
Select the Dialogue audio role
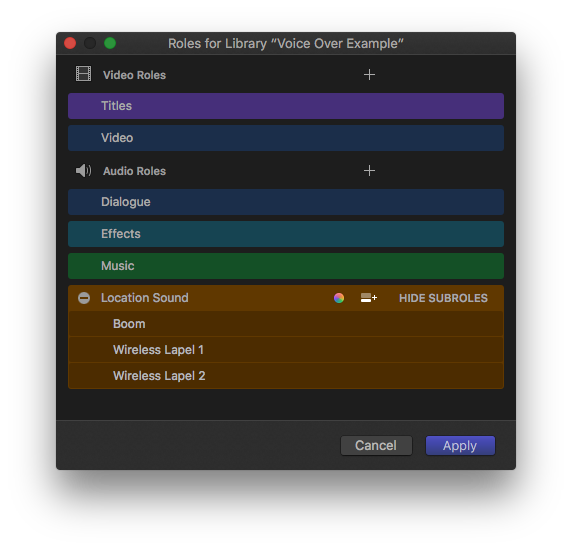pyautogui.click(x=286, y=202)
